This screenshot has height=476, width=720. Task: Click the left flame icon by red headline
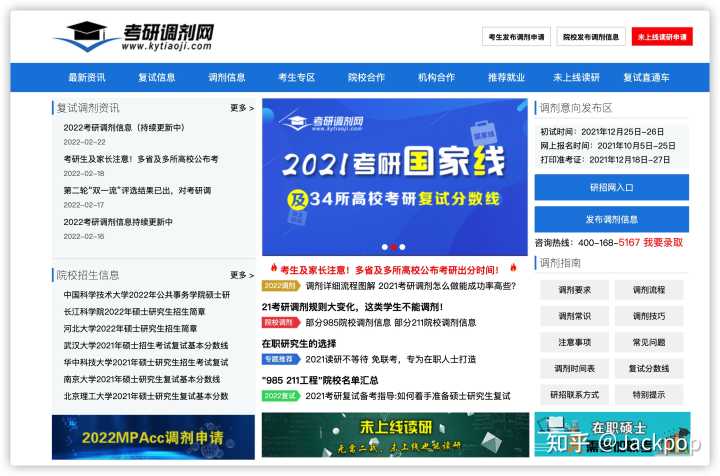pyautogui.click(x=274, y=268)
